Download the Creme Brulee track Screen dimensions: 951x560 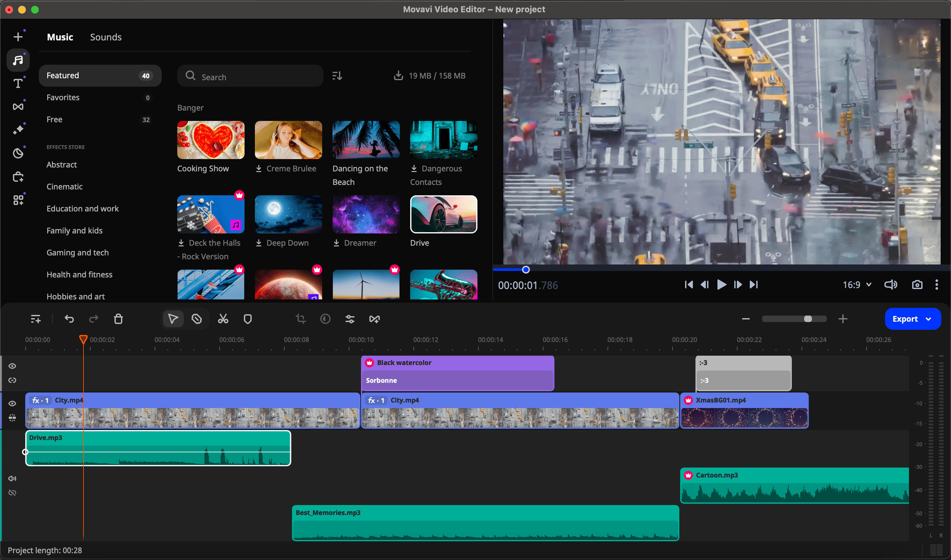(x=258, y=169)
